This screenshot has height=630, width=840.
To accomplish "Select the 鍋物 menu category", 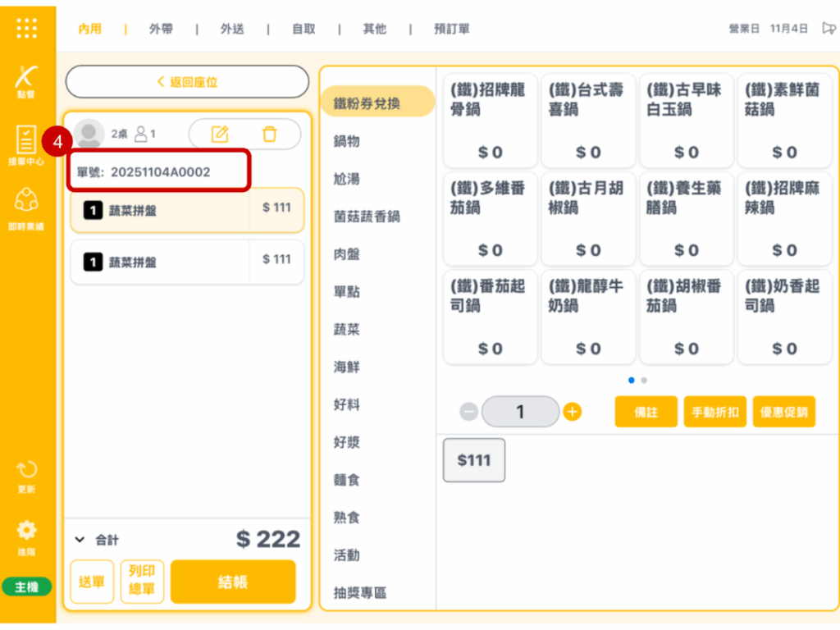I will 347,142.
